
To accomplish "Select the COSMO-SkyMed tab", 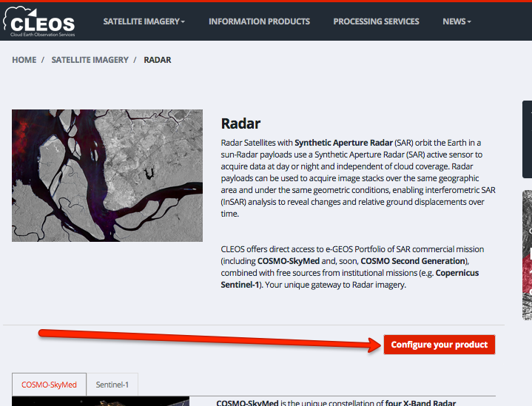I will click(x=49, y=385).
